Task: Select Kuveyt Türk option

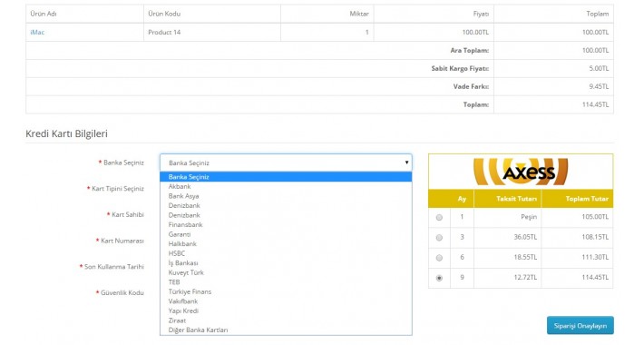Action: [286, 272]
